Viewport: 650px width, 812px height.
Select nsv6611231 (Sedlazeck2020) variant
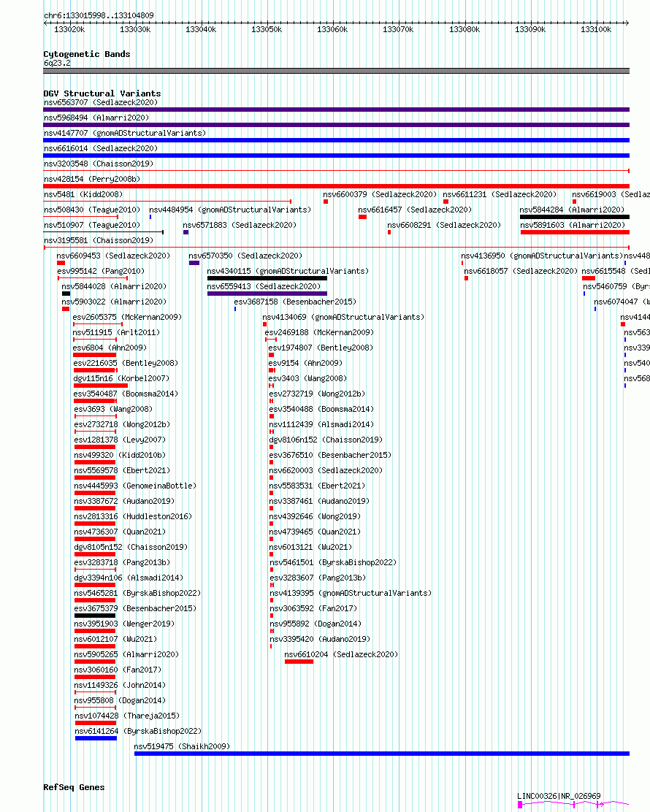(x=500, y=195)
